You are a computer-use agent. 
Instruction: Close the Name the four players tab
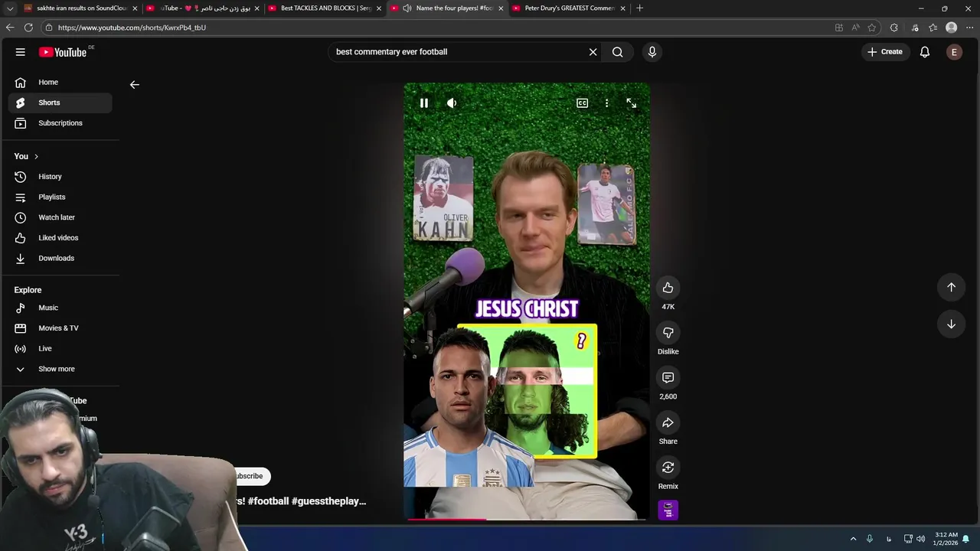click(501, 8)
